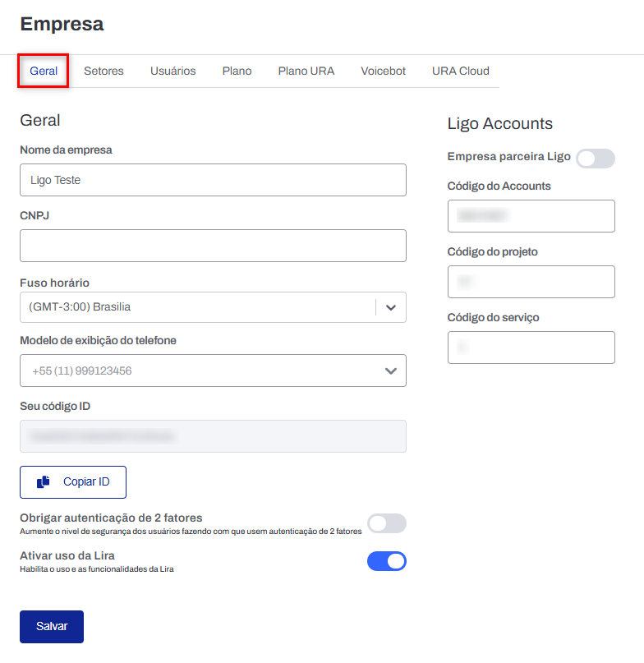The width and height of the screenshot is (644, 663).
Task: Click the Código do Accounts field
Action: pyautogui.click(x=531, y=216)
